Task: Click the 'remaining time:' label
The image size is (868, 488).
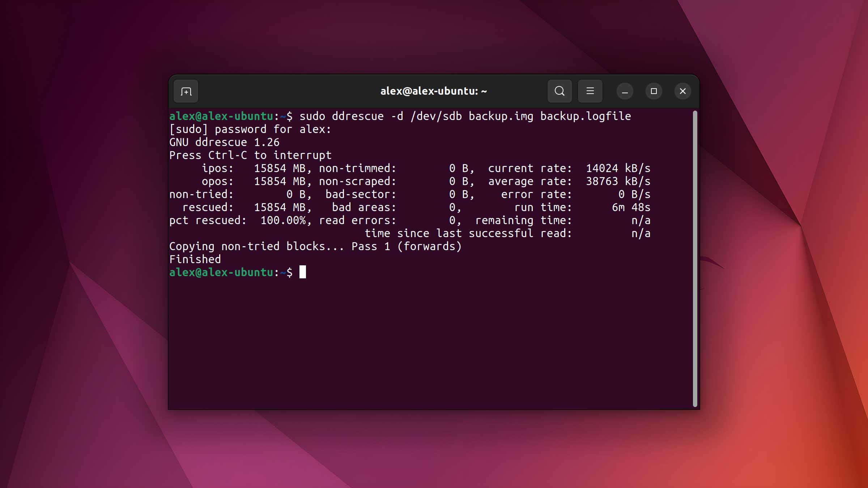Action: 524,220
